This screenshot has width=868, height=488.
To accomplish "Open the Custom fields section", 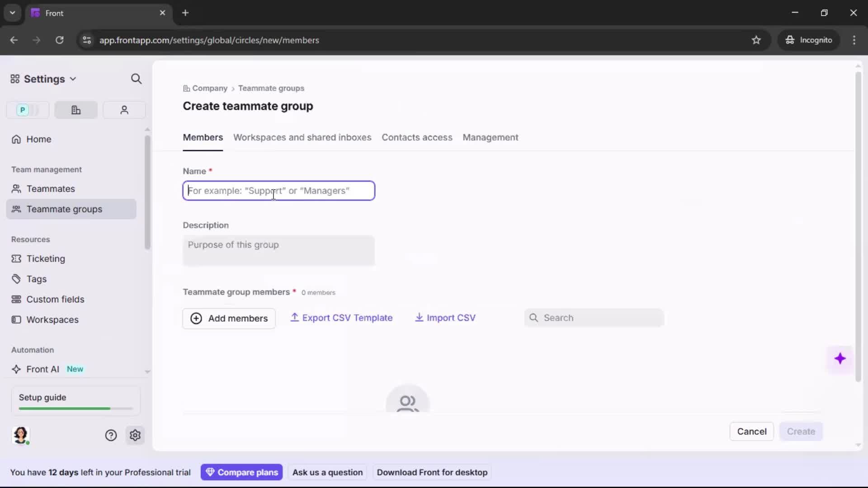I will click(55, 299).
